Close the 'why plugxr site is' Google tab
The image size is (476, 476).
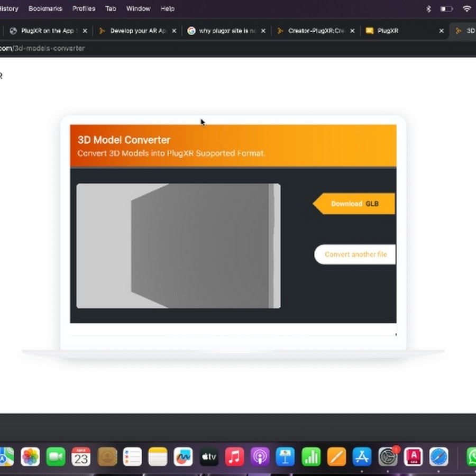[263, 31]
